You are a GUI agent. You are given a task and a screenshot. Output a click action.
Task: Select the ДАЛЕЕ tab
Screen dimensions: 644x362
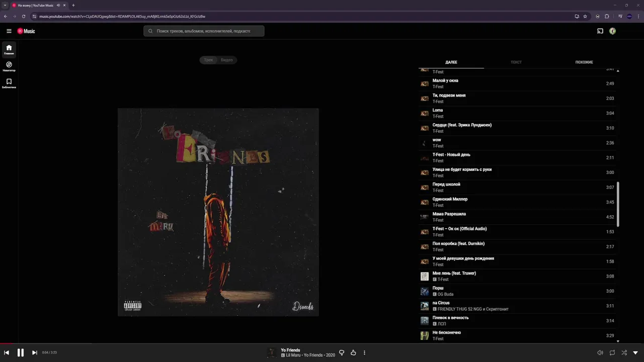click(x=451, y=62)
